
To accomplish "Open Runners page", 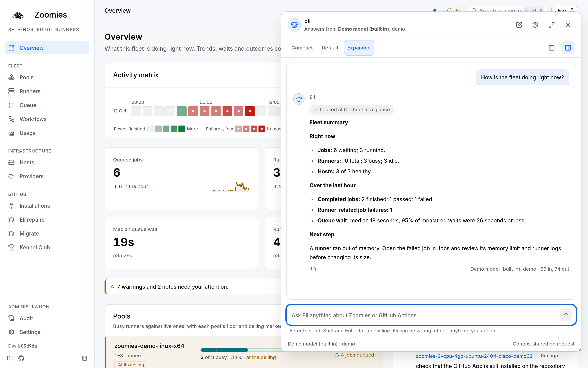I will (x=47, y=91).
